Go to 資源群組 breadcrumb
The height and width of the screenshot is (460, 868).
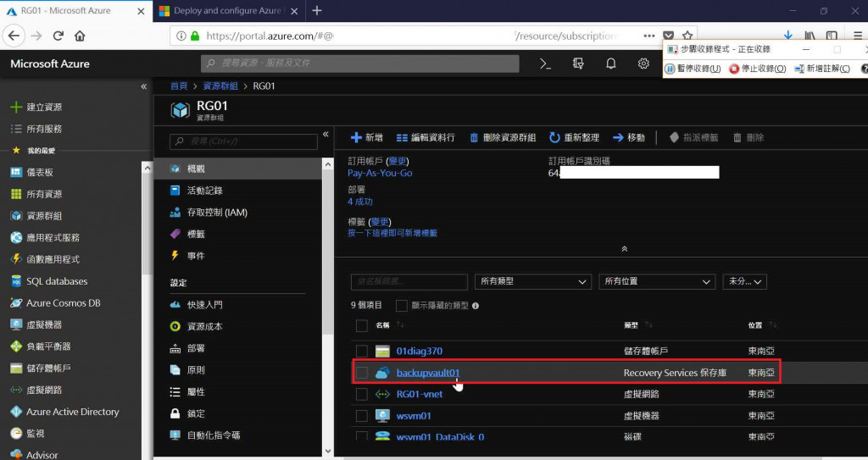click(x=220, y=86)
